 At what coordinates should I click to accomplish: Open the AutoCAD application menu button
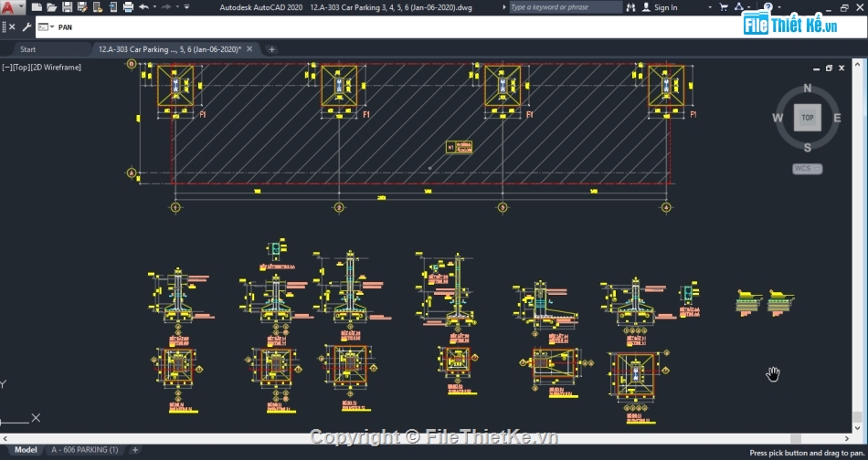pyautogui.click(x=12, y=7)
